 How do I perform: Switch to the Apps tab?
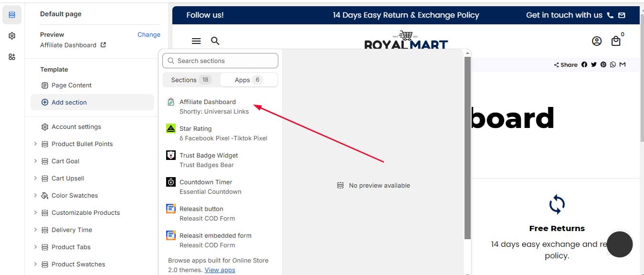click(249, 80)
